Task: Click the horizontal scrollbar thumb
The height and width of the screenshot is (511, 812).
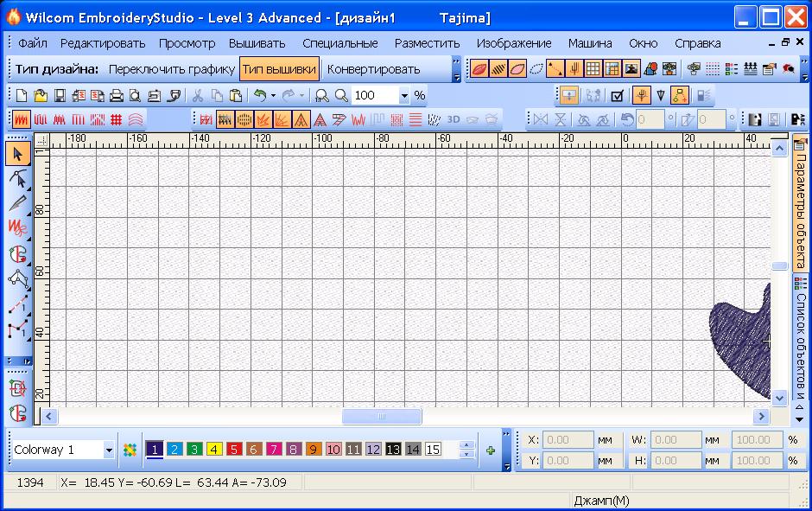Action: pos(382,416)
